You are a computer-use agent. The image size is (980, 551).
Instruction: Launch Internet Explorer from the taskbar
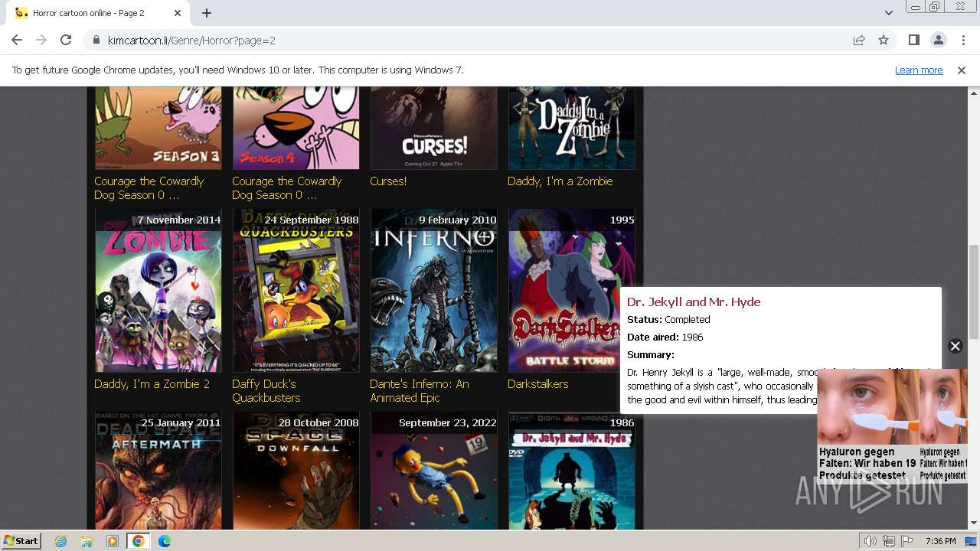pyautogui.click(x=61, y=541)
